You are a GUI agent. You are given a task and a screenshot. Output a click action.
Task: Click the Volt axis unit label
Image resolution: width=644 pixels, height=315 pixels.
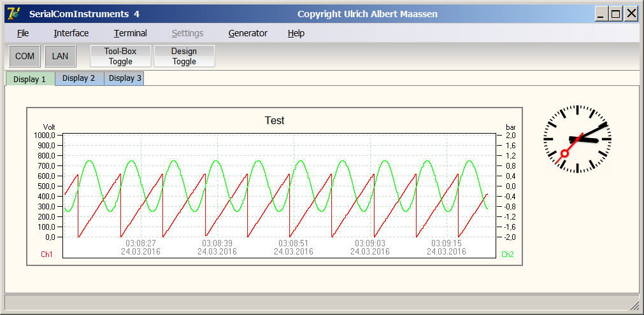pyautogui.click(x=49, y=127)
